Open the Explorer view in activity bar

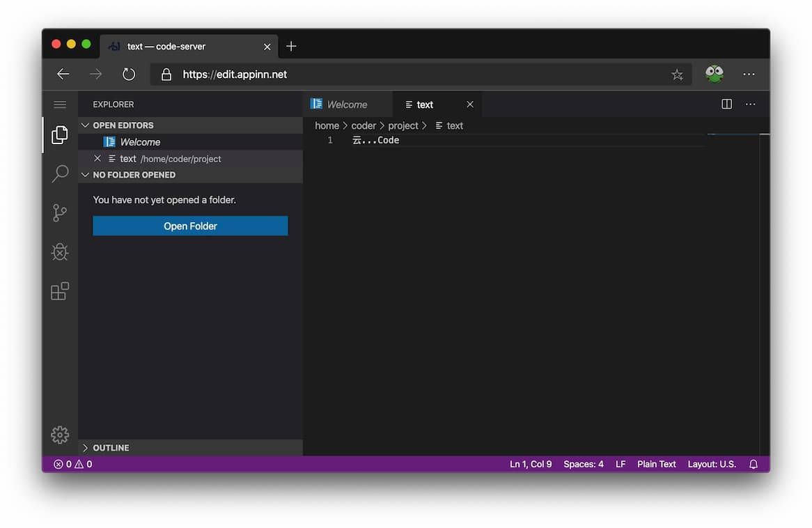click(x=60, y=135)
